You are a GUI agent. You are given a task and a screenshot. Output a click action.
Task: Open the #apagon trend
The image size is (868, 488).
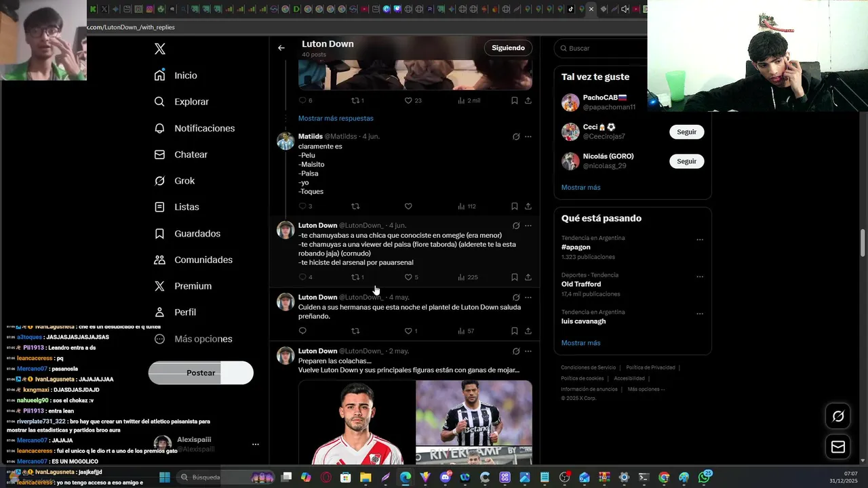click(x=576, y=247)
